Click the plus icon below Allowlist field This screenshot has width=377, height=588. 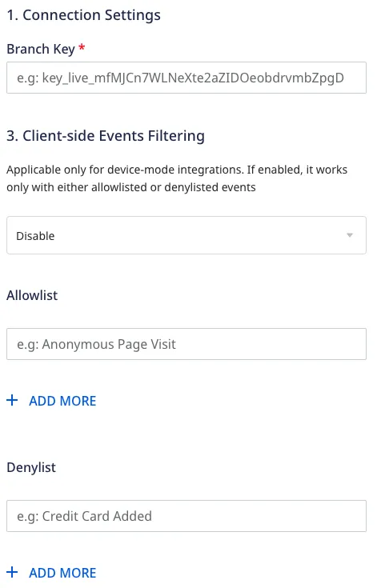click(12, 400)
